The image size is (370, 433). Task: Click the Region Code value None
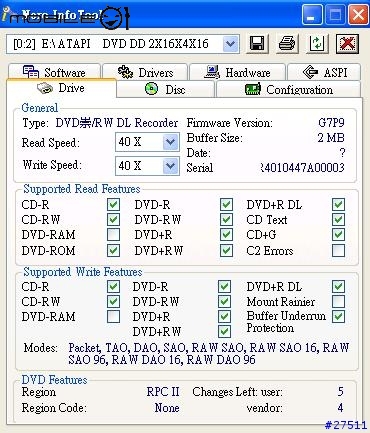[167, 407]
